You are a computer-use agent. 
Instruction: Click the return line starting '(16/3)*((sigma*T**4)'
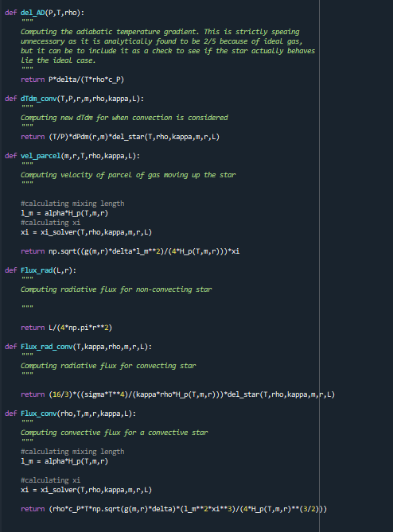[178, 394]
